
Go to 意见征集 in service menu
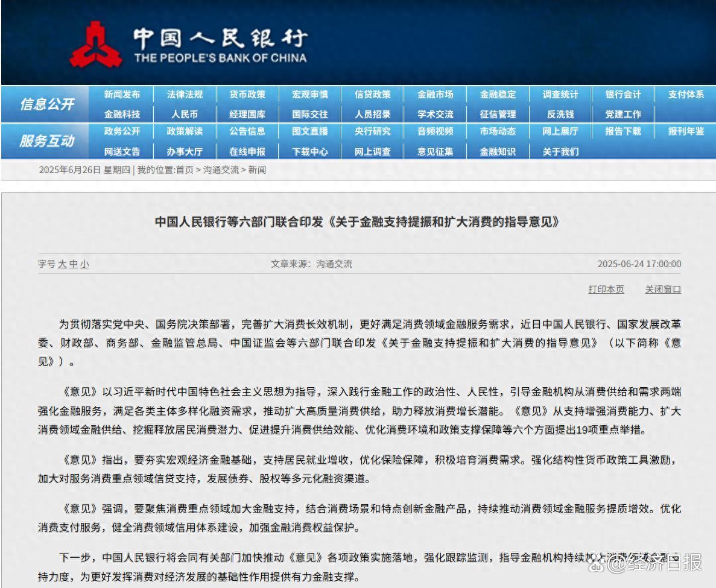(x=436, y=151)
